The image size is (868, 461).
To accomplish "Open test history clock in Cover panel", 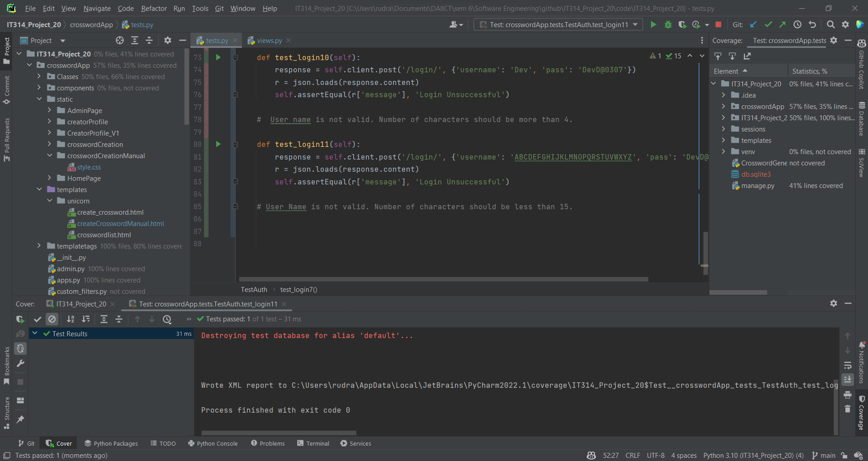I will 167,319.
